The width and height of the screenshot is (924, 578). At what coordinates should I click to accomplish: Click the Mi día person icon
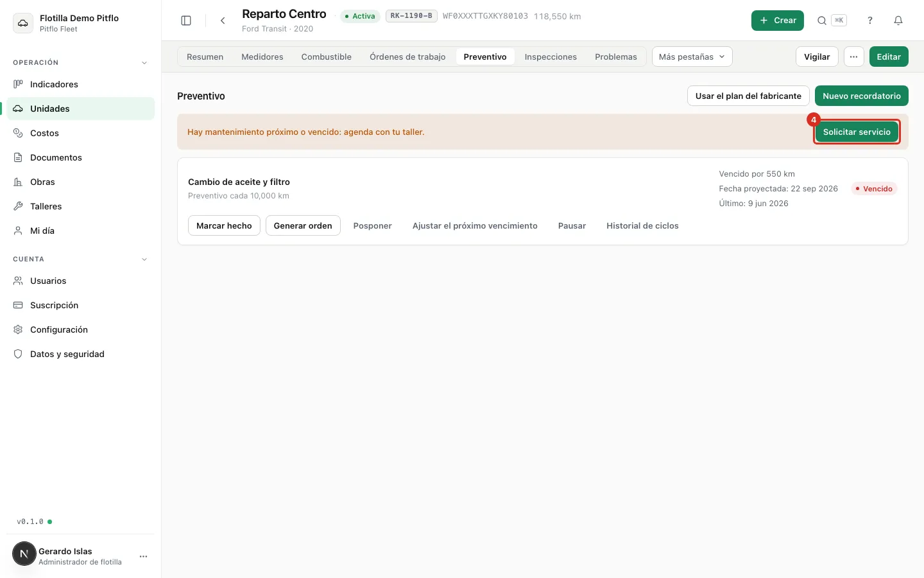coord(18,231)
